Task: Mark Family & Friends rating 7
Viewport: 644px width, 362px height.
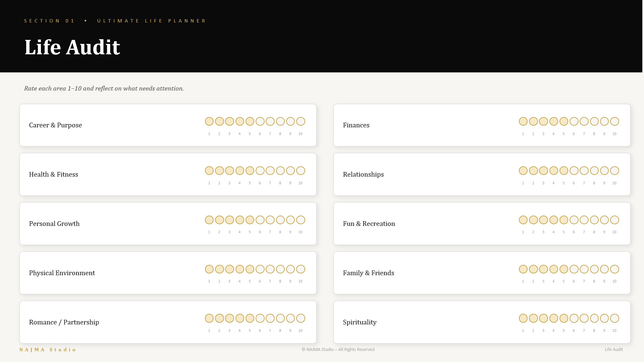Action: pos(584,269)
